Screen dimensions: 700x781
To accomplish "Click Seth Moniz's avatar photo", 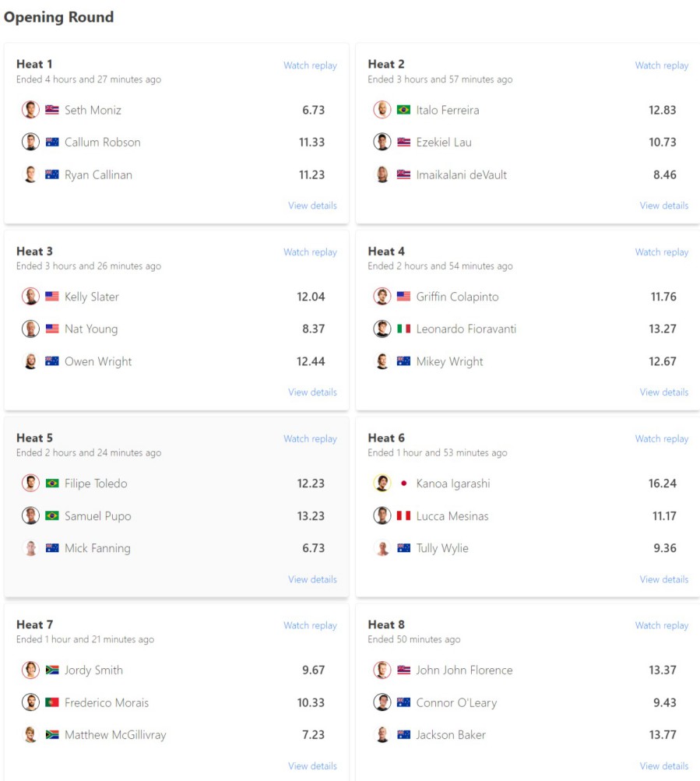I will click(x=30, y=110).
